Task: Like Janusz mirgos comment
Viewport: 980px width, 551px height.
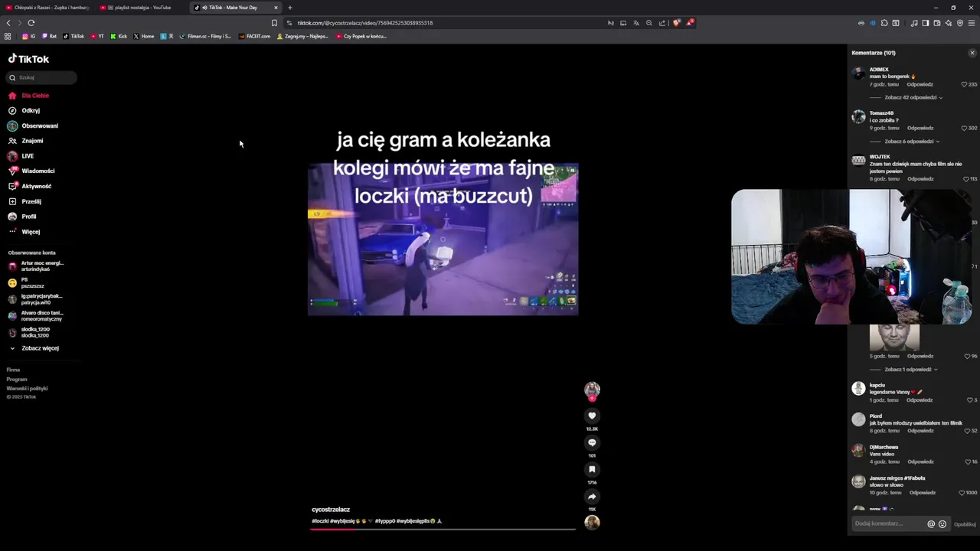Action: tap(962, 493)
